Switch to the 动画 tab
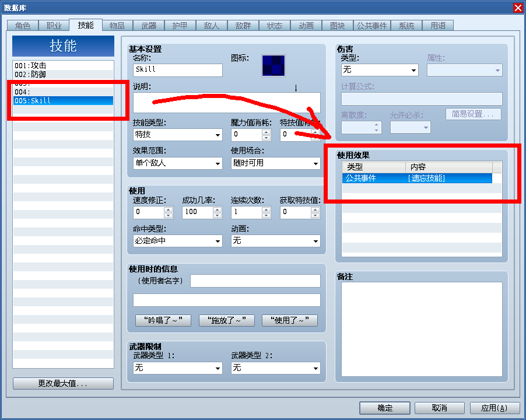 pyautogui.click(x=306, y=26)
